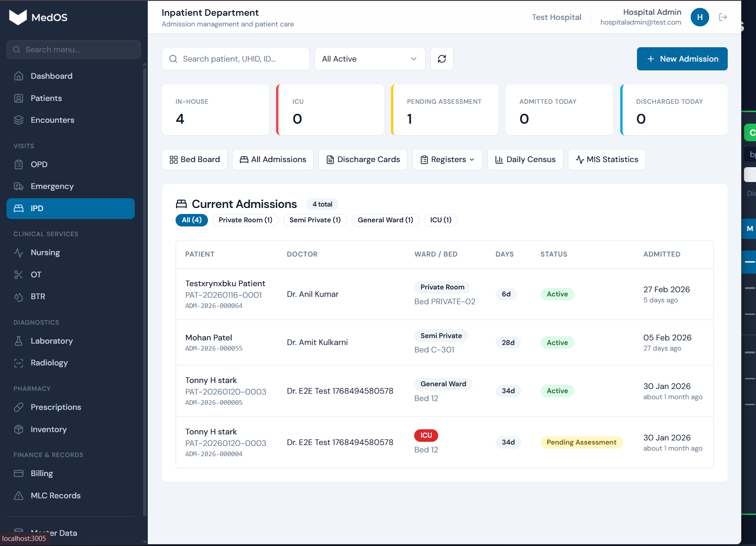Select the Emergency icon in sidebar
The width and height of the screenshot is (756, 546).
coord(19,186)
